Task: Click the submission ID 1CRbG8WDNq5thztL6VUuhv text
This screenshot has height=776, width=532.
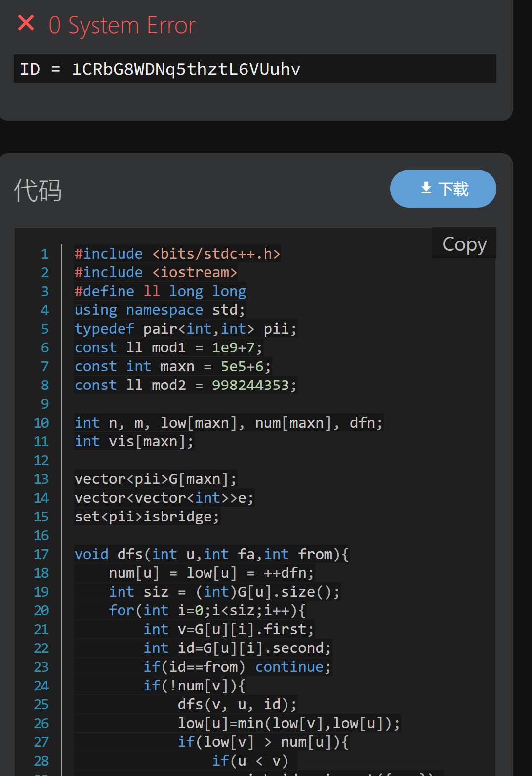Action: pos(186,69)
